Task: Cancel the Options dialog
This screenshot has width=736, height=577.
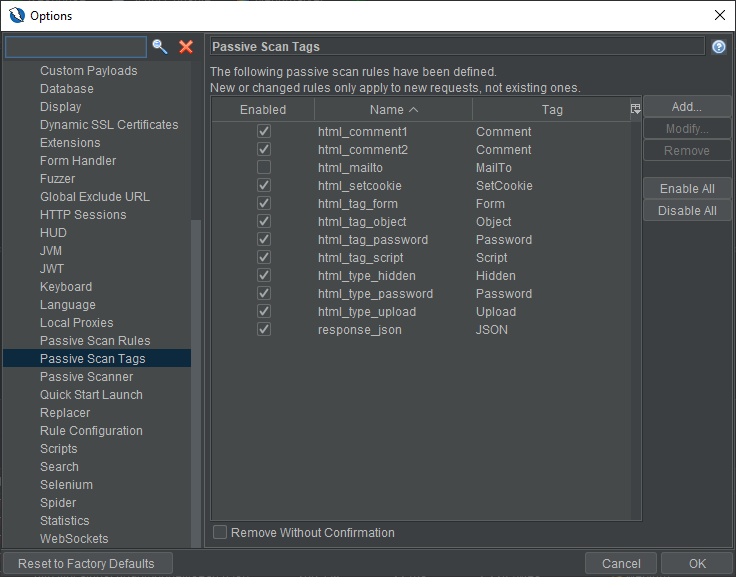Action: tap(621, 563)
